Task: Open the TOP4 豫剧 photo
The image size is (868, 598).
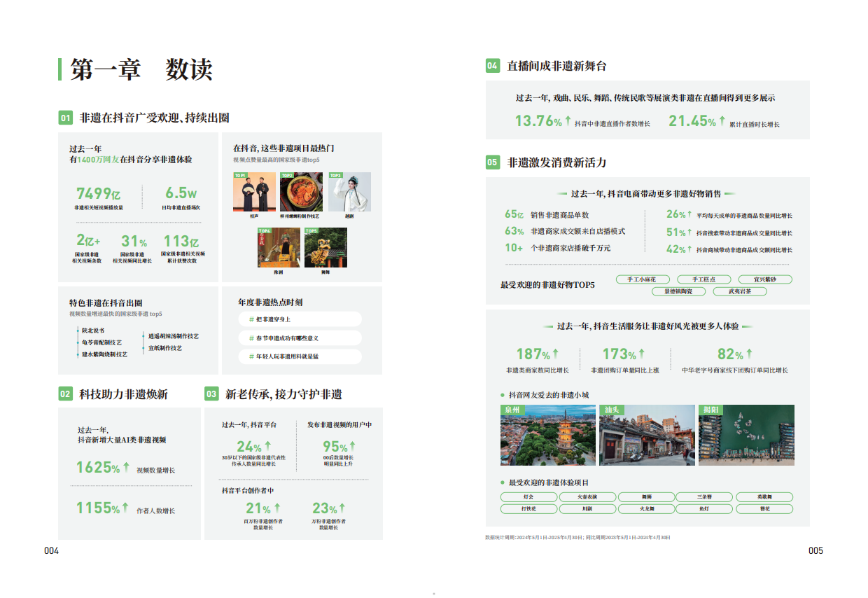Action: pyautogui.click(x=279, y=247)
